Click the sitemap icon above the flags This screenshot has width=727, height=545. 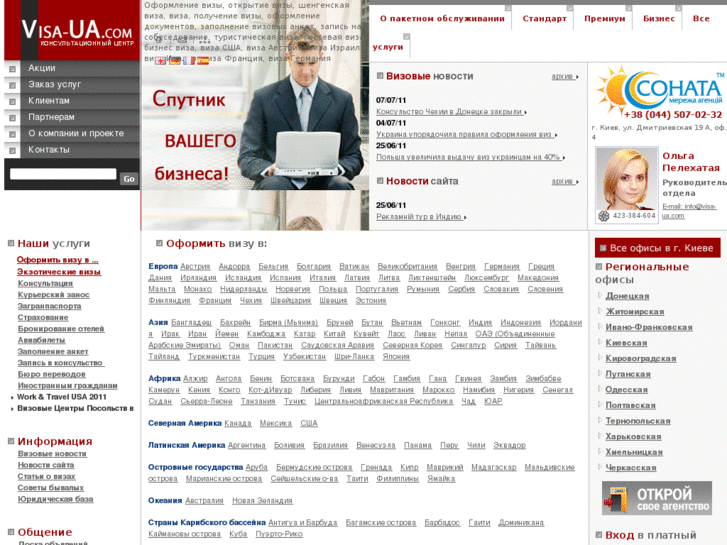pos(204,42)
